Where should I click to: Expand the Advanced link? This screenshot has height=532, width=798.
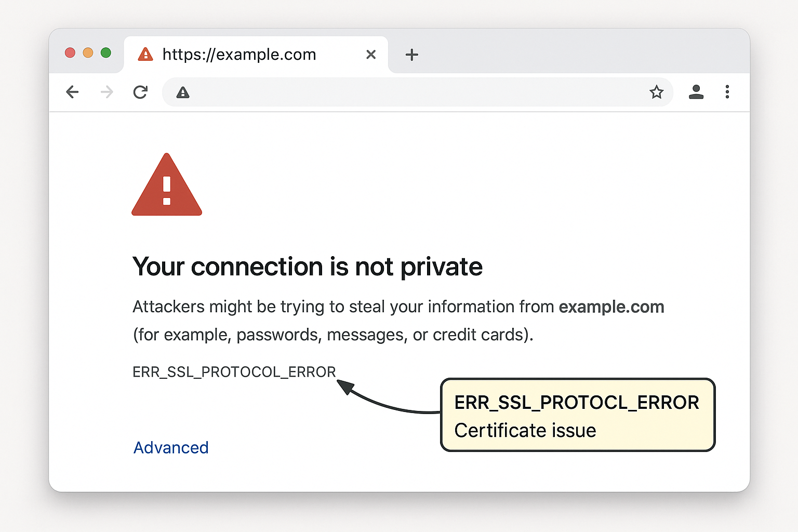171,447
